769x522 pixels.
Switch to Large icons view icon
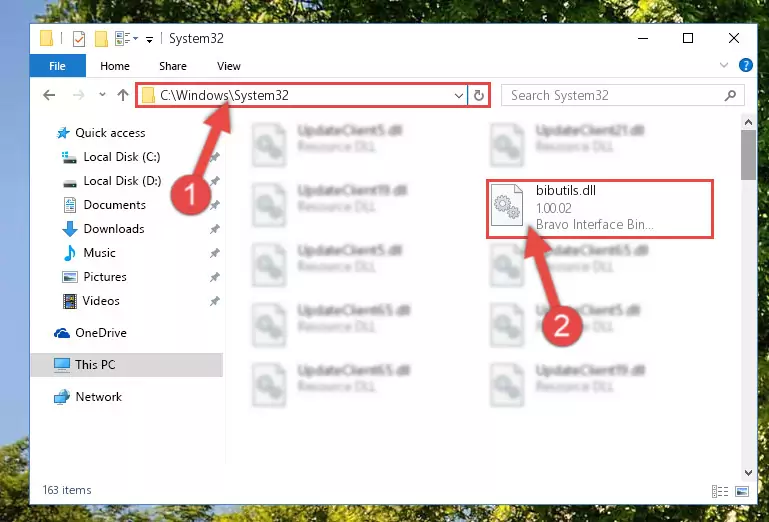coord(742,491)
